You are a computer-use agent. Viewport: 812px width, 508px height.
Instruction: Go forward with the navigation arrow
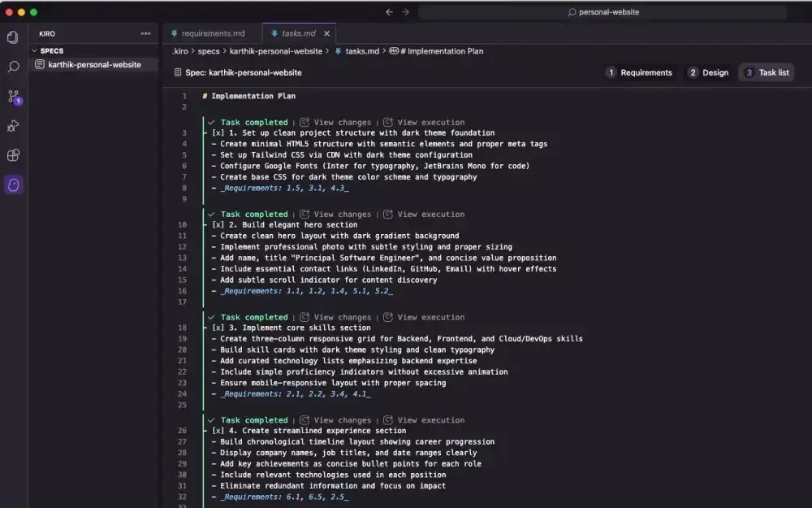(405, 12)
